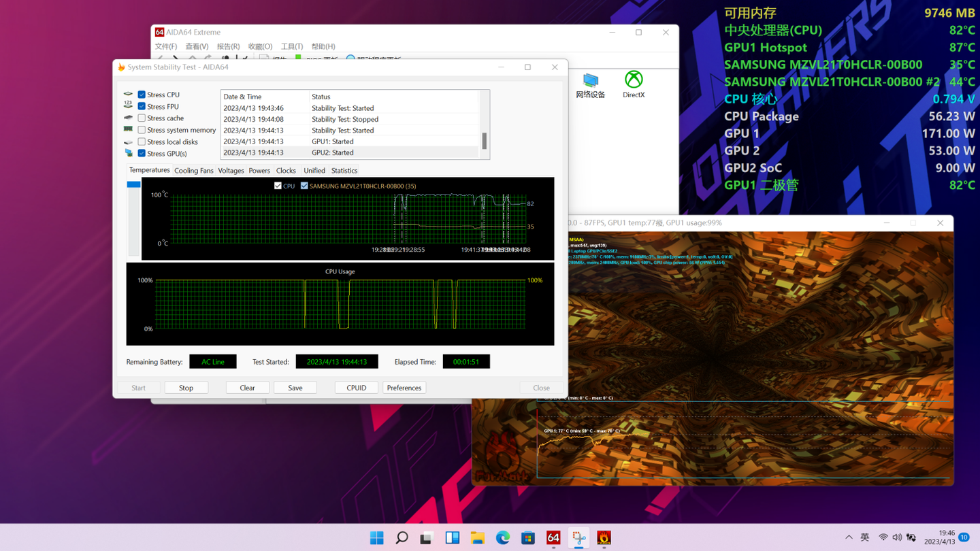Click the 123 icon beside Stress FPU
Viewport: 980px width, 551px height.
coord(128,106)
